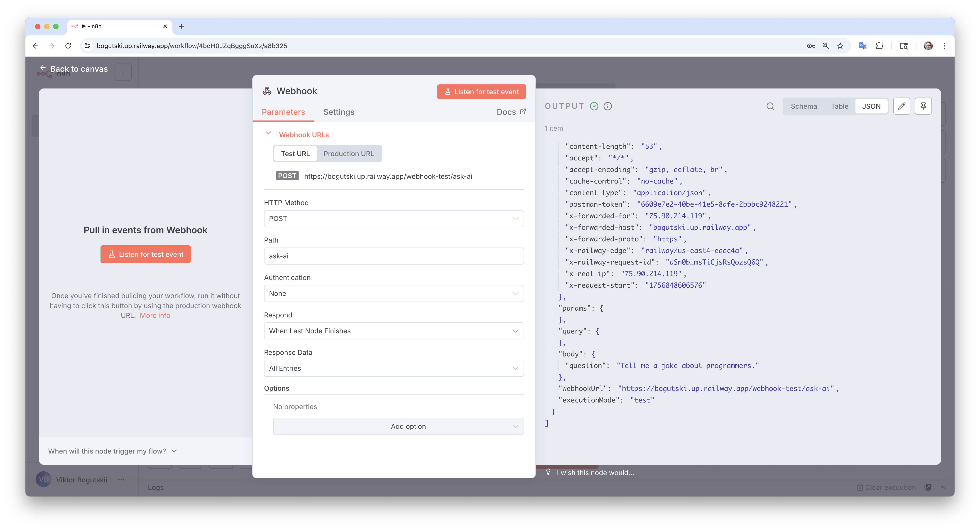Image resolution: width=980 pixels, height=530 pixels.
Task: Select the Test URL toggle option
Action: coord(295,154)
